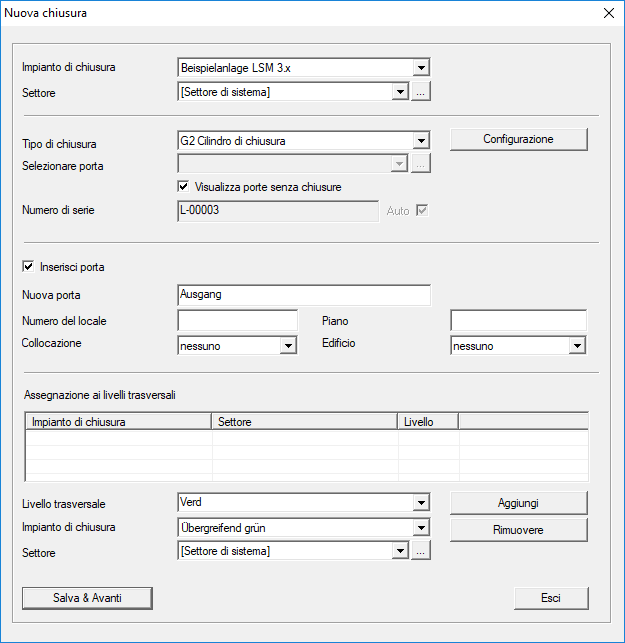The image size is (625, 643).
Task: Expand the Edificio dropdown
Action: coord(577,345)
